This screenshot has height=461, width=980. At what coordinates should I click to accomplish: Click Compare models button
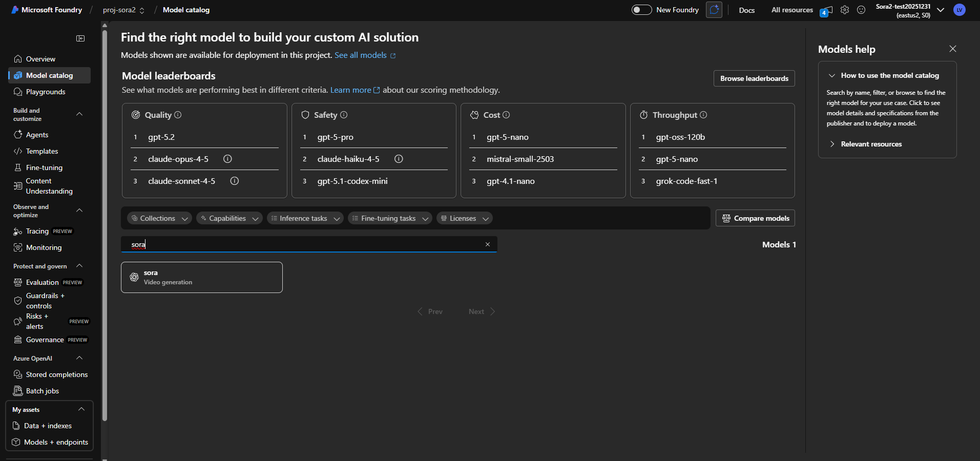coord(755,218)
